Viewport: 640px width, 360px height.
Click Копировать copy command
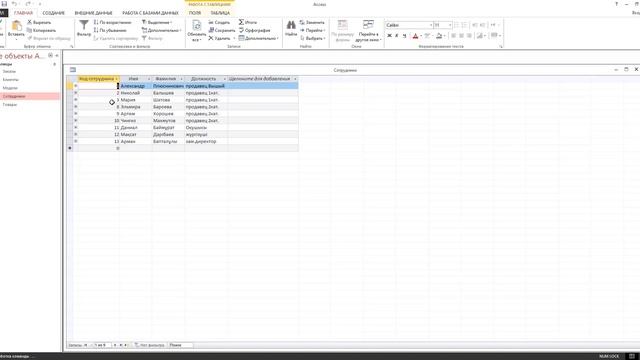coord(41,30)
